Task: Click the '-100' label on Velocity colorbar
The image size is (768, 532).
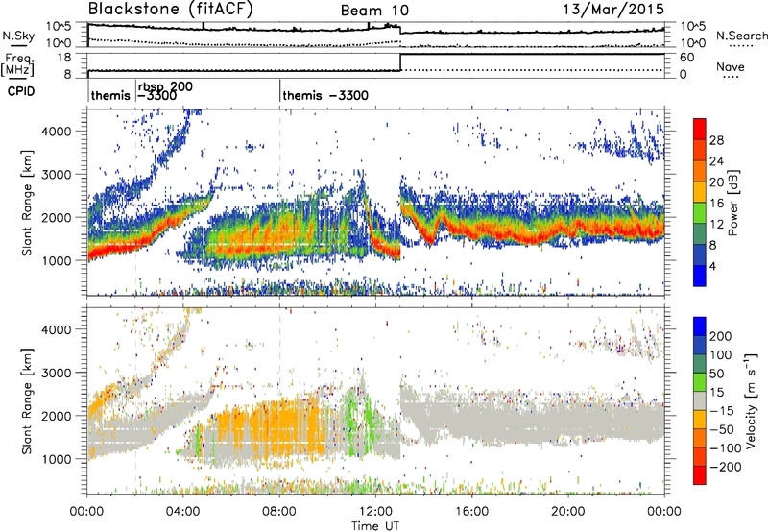Action: [x=726, y=448]
